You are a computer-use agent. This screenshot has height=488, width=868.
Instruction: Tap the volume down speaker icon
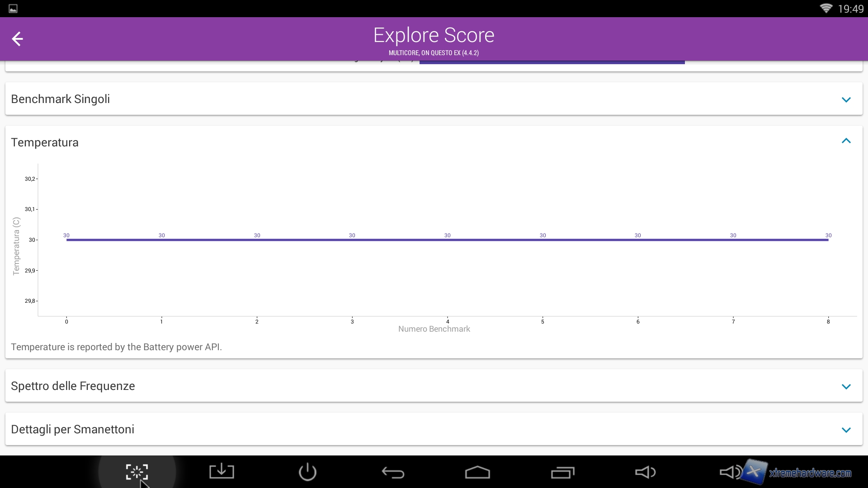coord(645,472)
